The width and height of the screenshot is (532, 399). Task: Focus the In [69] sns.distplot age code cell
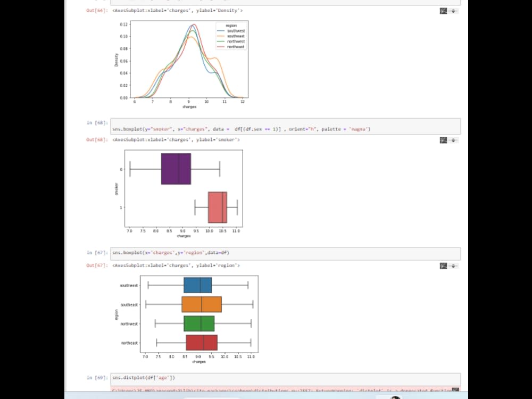click(285, 379)
